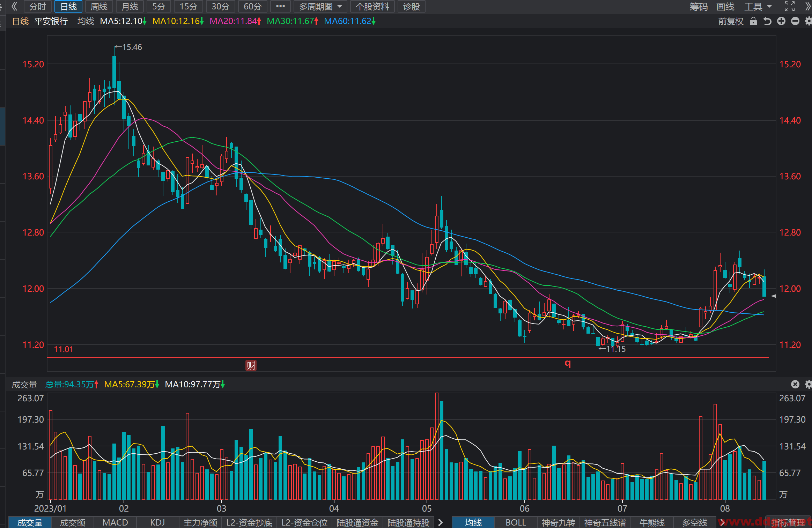
Task: Click the MA60:11.62 legend label
Action: click(x=350, y=21)
